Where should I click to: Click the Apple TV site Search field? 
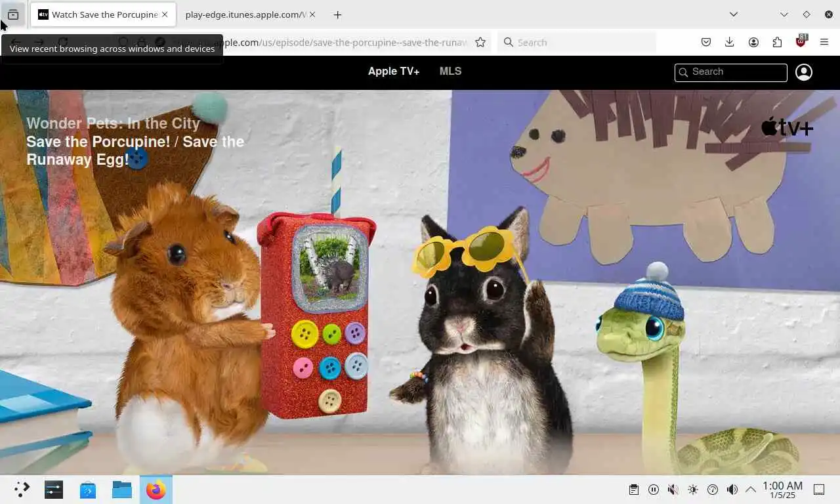(x=731, y=72)
